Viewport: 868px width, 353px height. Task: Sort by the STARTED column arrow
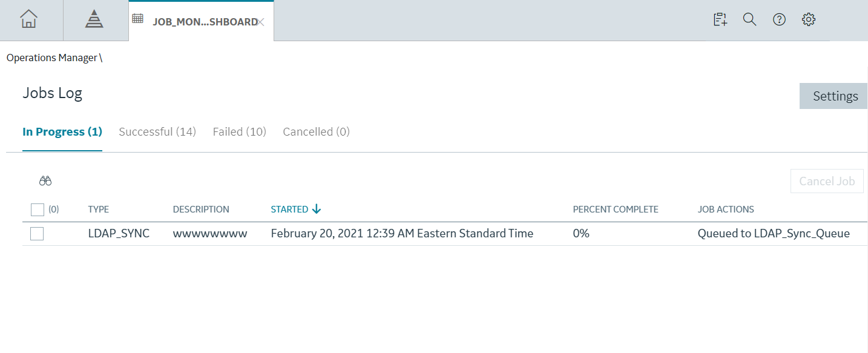coord(317,209)
